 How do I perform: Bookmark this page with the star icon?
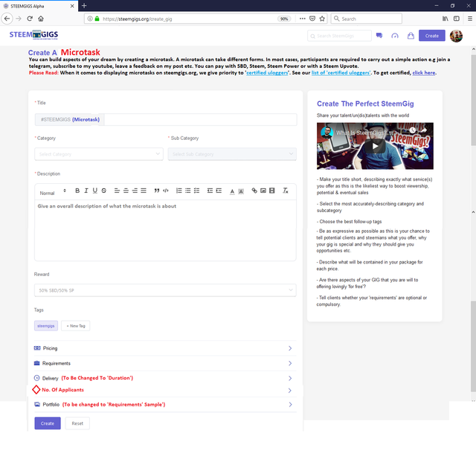point(322,19)
